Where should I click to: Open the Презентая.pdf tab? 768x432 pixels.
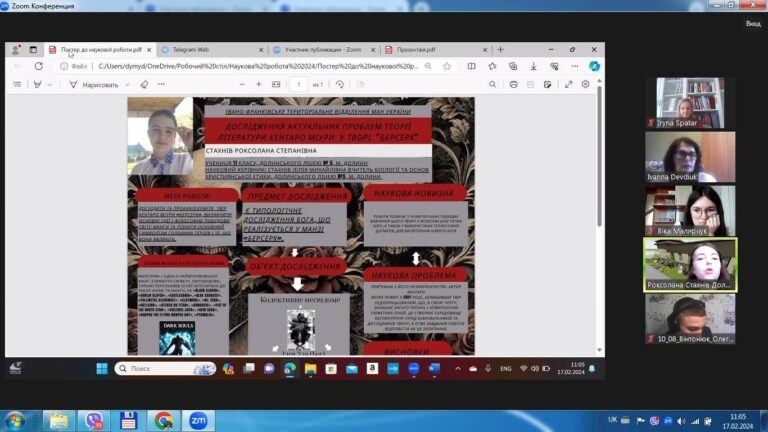coord(437,49)
